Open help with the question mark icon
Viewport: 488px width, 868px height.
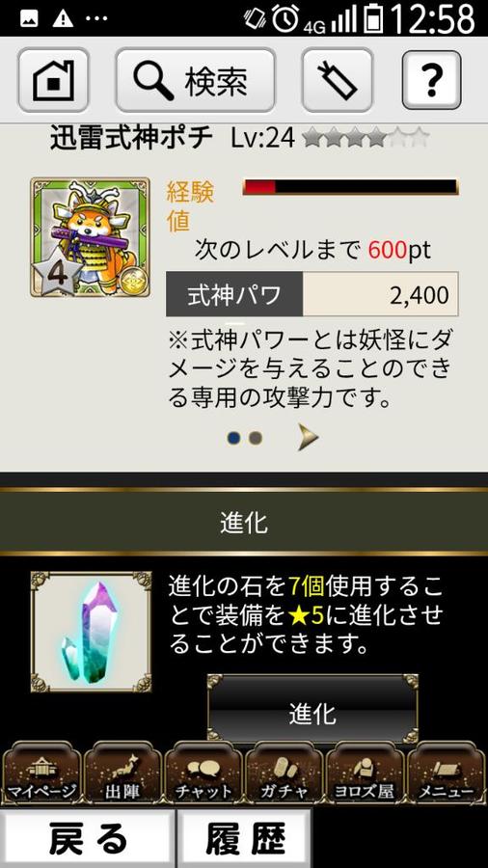tap(431, 80)
